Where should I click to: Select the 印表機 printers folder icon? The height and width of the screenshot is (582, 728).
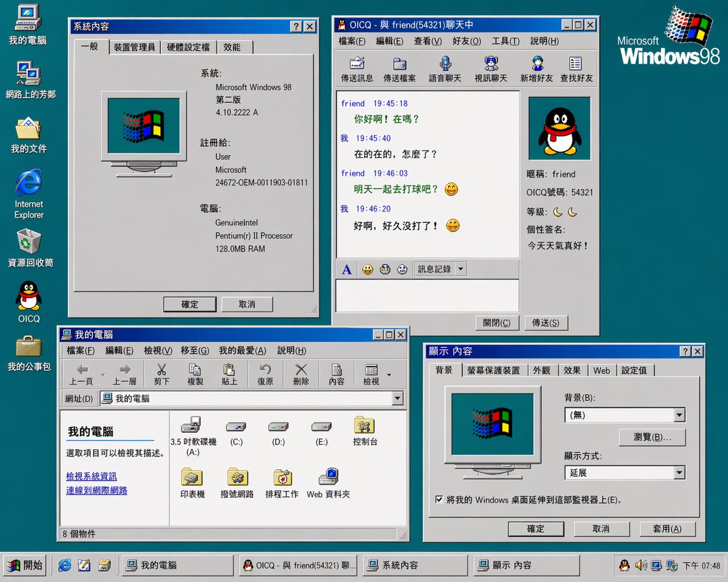[x=192, y=483]
